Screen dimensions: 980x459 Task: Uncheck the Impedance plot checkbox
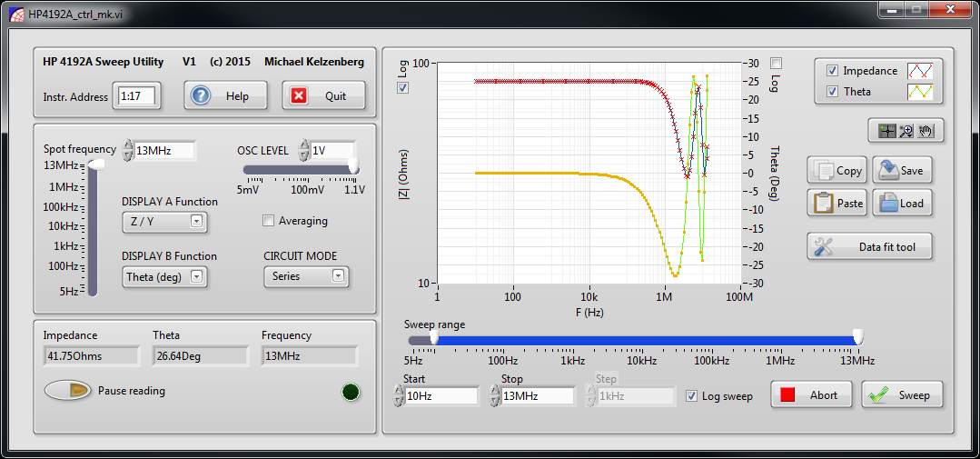pos(832,71)
